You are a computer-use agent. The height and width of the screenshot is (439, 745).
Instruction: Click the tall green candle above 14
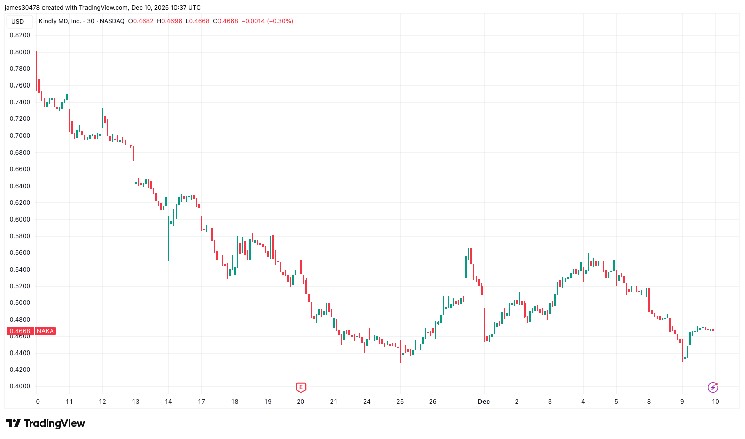click(168, 239)
